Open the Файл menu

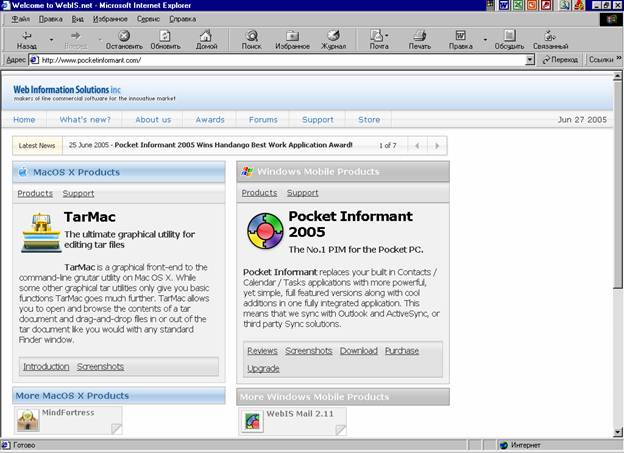21,19
